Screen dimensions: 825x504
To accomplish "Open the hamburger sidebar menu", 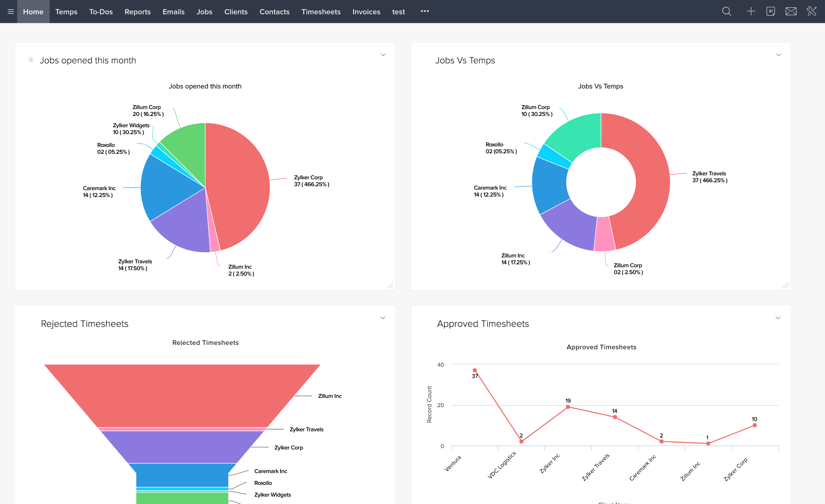I will tap(11, 12).
